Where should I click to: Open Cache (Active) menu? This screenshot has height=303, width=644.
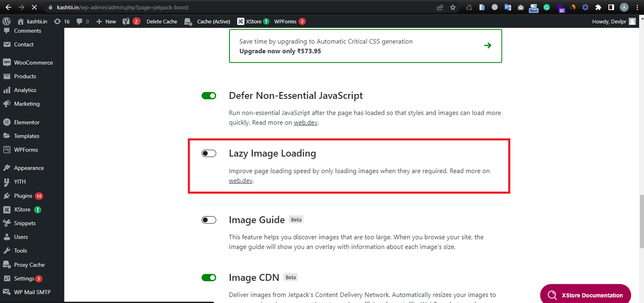point(207,21)
